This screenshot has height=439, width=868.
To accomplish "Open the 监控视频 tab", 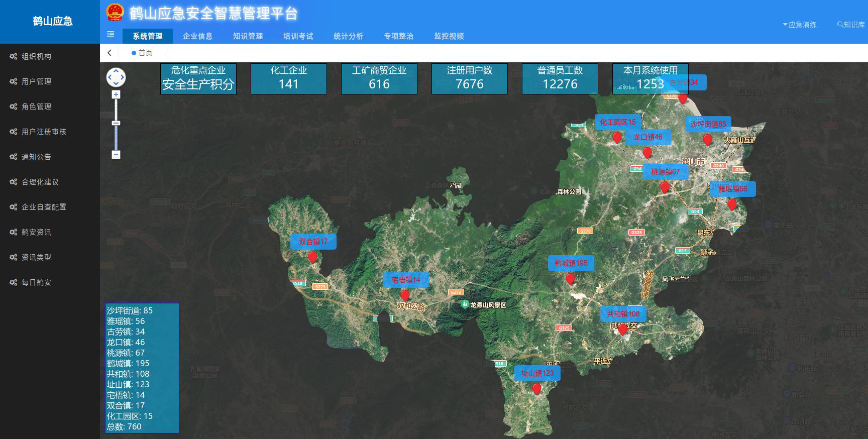I will (449, 36).
